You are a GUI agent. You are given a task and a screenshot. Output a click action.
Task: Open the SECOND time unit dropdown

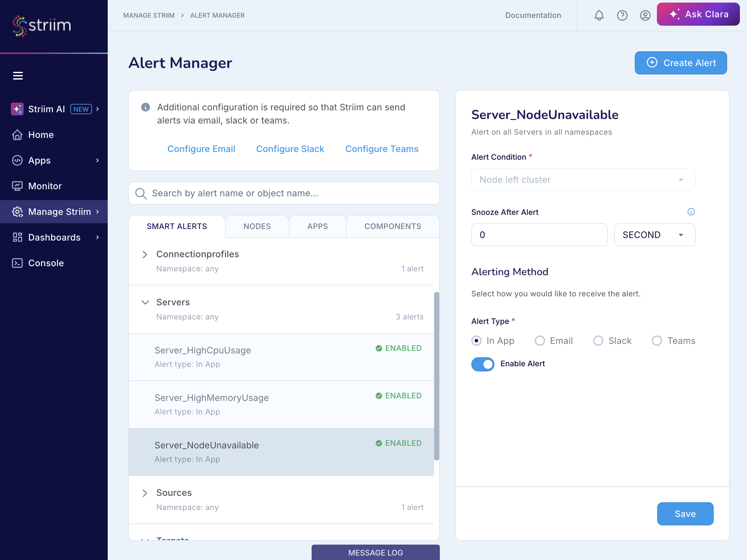(654, 235)
